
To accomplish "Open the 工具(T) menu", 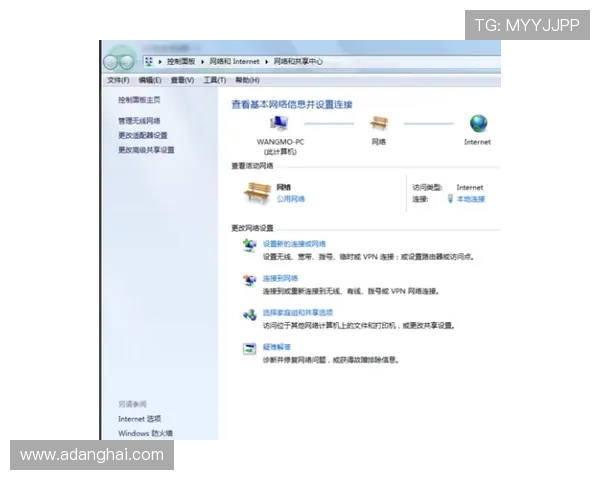I will [215, 80].
